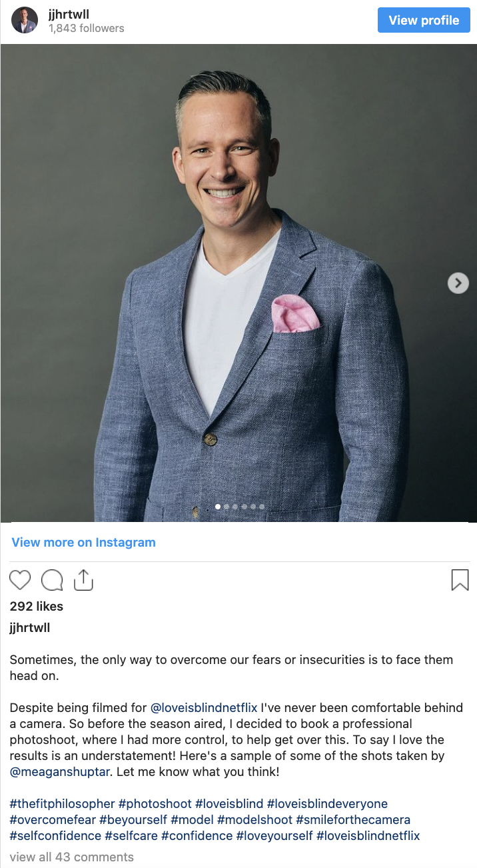
Task: Click the jjhrtwll username above the caption
Action: pyautogui.click(x=30, y=627)
